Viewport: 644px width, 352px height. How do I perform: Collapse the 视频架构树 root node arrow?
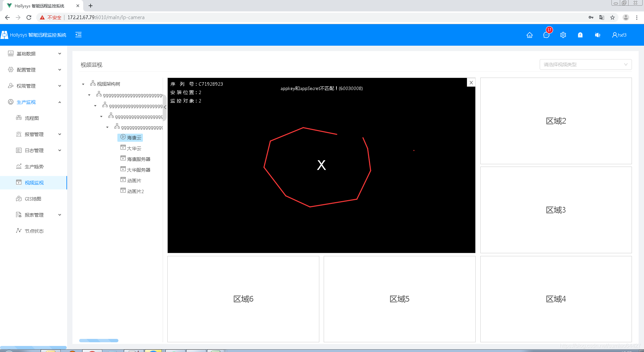(x=83, y=84)
